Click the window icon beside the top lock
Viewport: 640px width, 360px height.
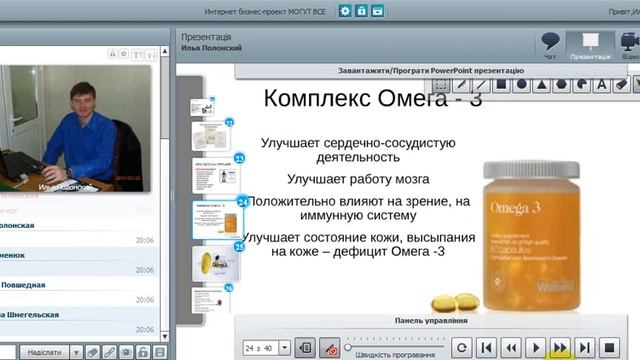coord(378,11)
